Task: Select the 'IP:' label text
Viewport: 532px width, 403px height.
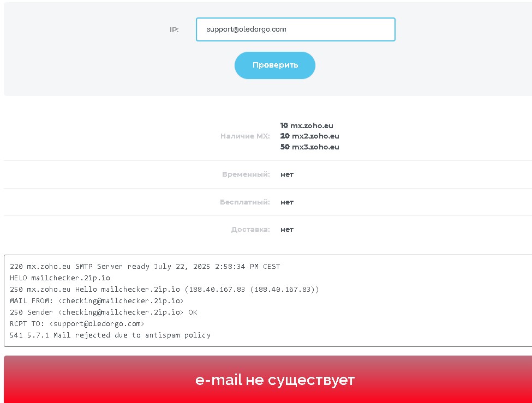Action: point(174,30)
